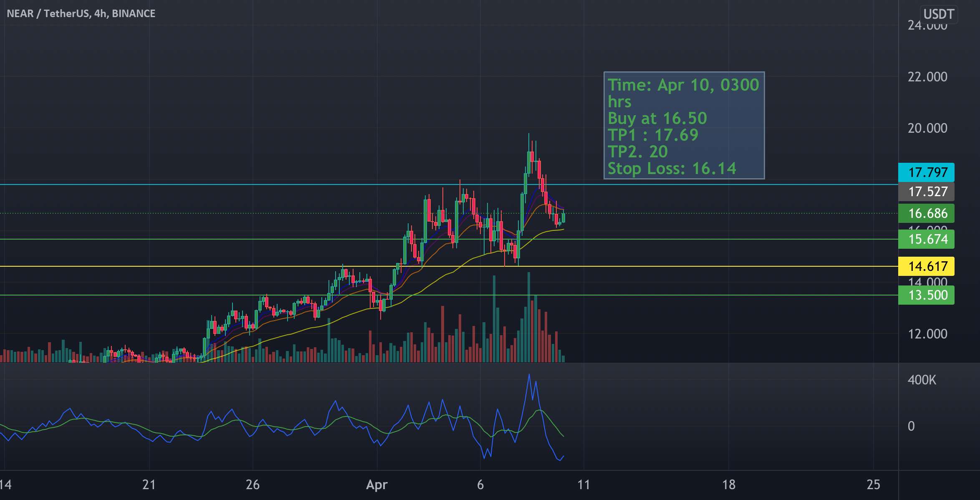The width and height of the screenshot is (980, 500).
Task: Click the 18 date label on time axis
Action: point(729,485)
